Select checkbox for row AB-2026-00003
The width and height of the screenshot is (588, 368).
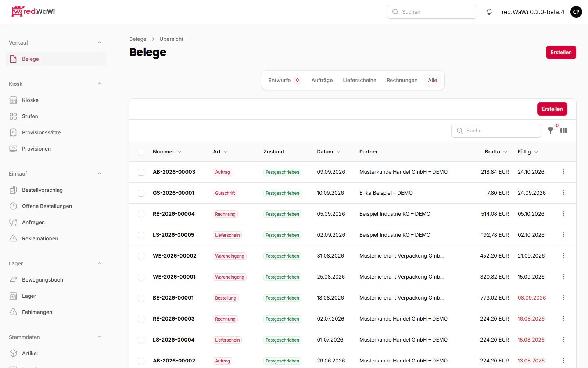click(141, 172)
